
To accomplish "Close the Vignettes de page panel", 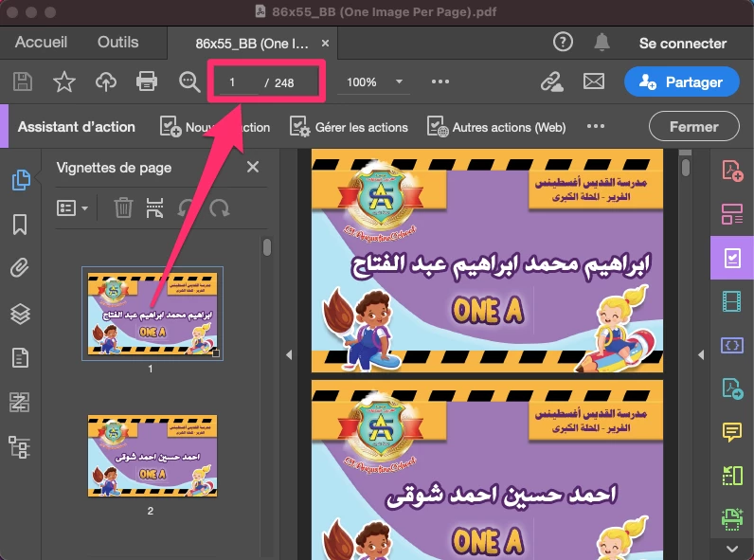I will (253, 167).
